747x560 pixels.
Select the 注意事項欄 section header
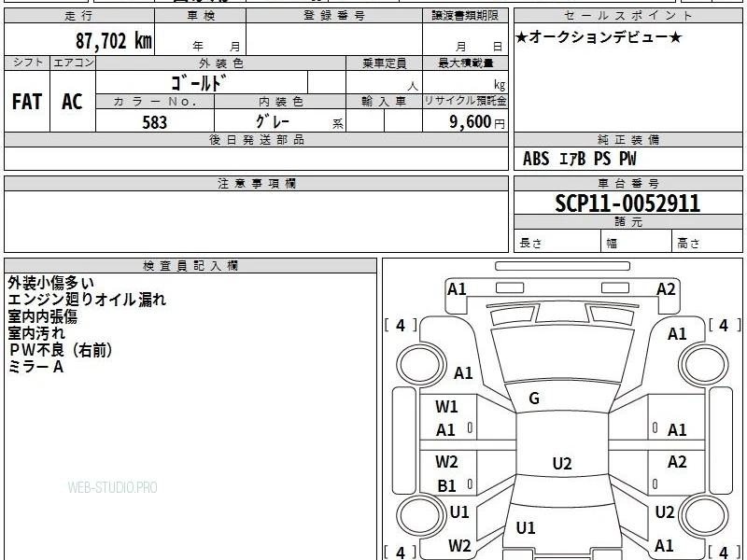256,183
